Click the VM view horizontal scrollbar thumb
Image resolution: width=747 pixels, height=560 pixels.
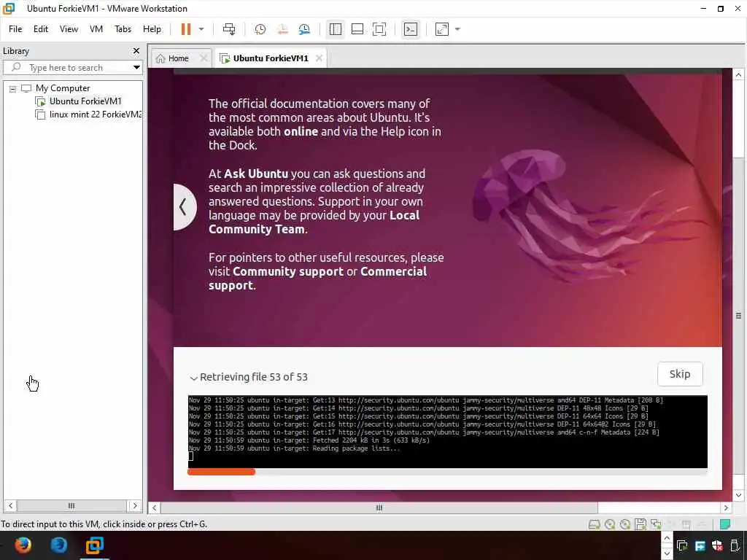pyautogui.click(x=379, y=507)
